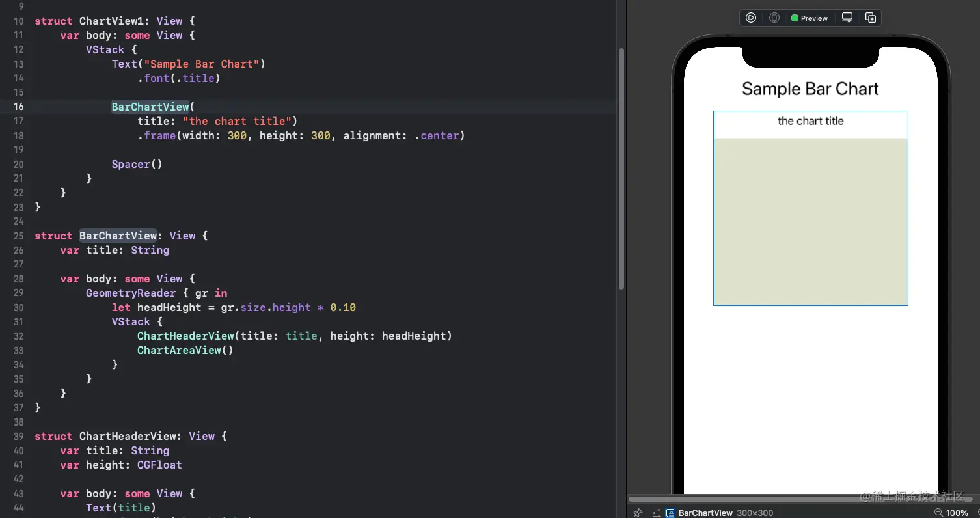Click "struct ChartView1: View {" code line
Image resolution: width=980 pixels, height=518 pixels.
(115, 21)
